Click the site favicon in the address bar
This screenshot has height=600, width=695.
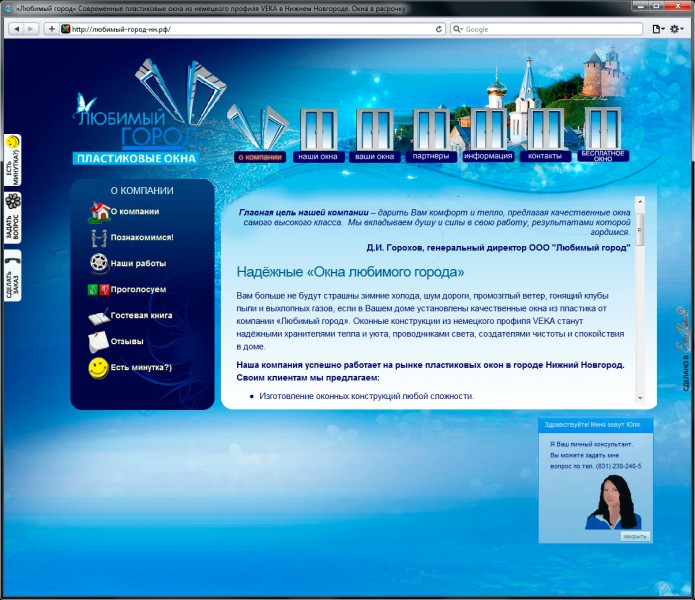[x=66, y=29]
